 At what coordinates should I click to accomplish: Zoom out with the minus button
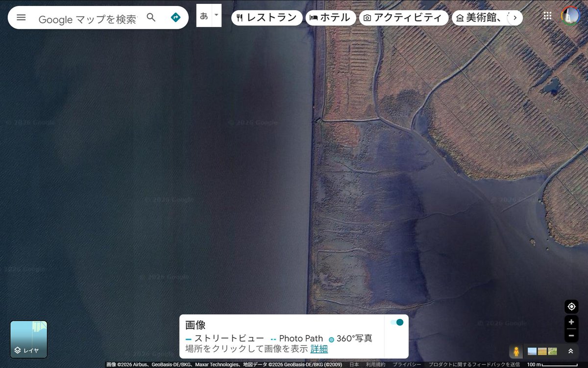point(571,336)
